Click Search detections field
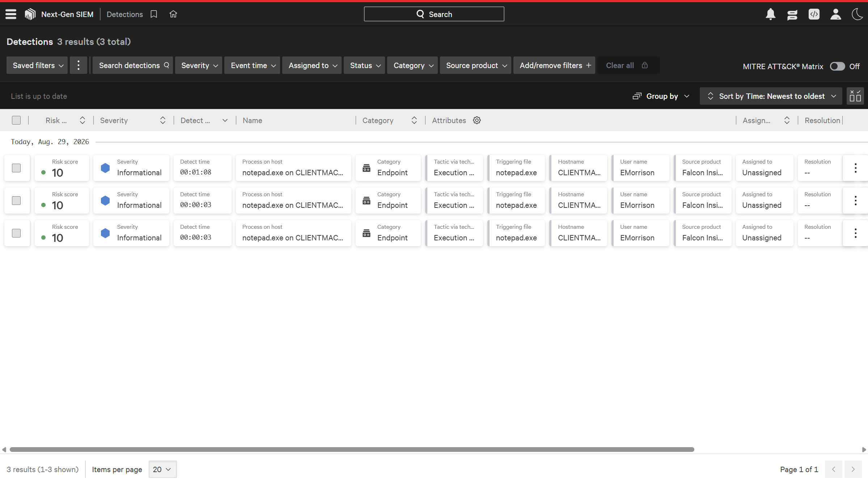The height and width of the screenshot is (483, 868). coord(133,65)
